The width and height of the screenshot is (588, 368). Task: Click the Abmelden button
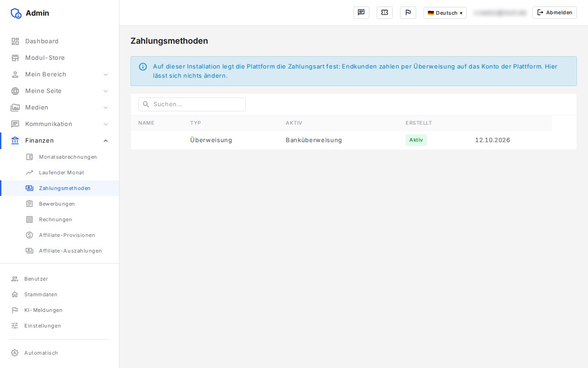[x=554, y=12]
